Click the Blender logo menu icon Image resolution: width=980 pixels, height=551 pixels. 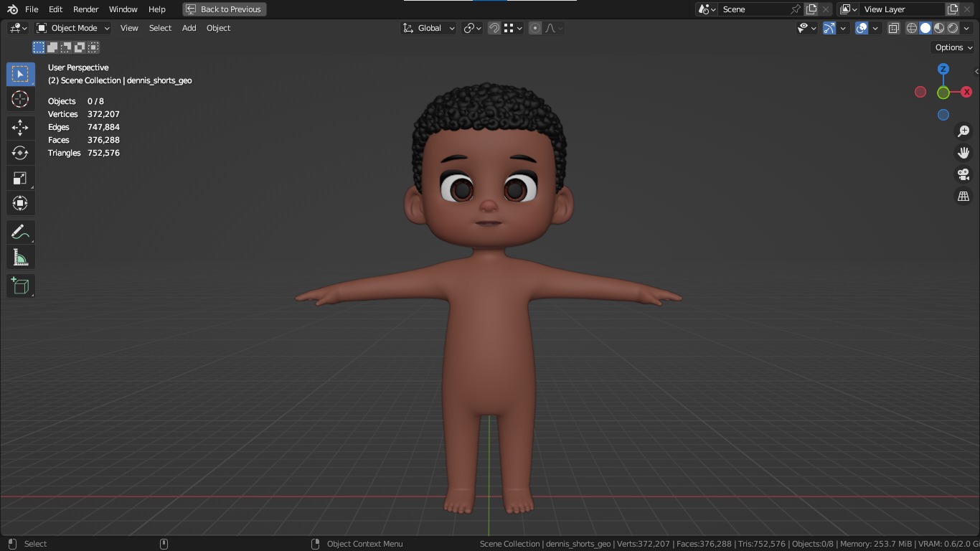[x=12, y=9]
